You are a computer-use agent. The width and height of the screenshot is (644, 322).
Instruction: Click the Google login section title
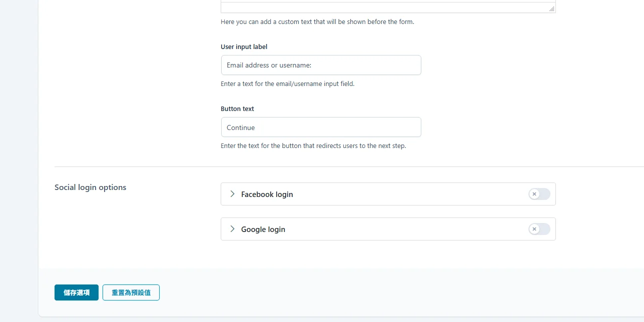(x=263, y=229)
